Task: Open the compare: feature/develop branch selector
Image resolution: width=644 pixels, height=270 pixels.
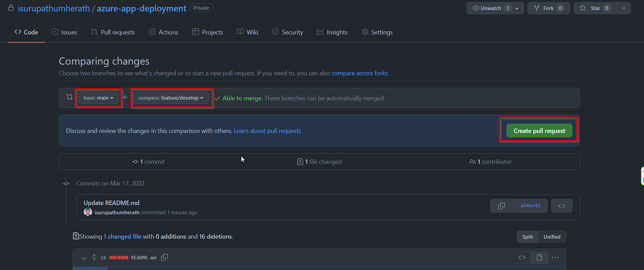Action: tap(171, 97)
